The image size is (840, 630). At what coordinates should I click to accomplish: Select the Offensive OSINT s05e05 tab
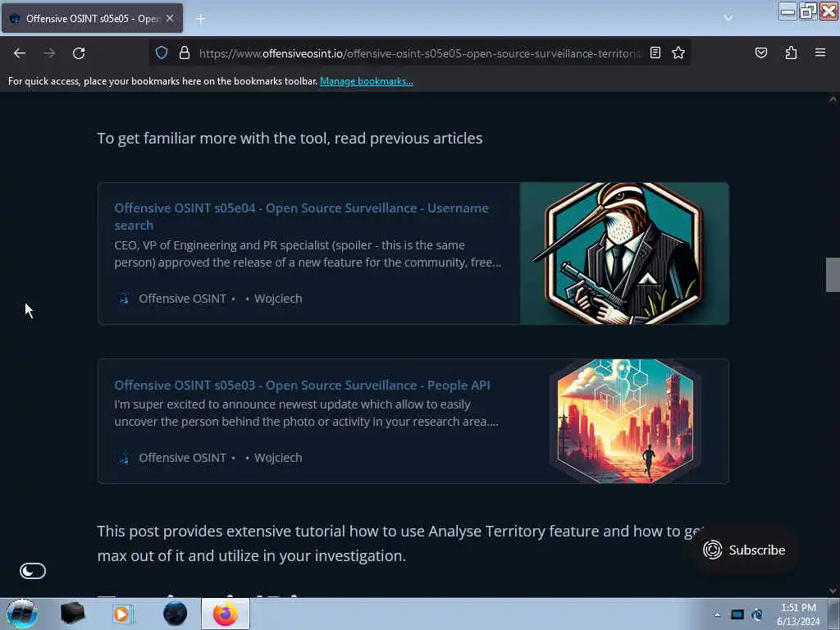[92, 18]
